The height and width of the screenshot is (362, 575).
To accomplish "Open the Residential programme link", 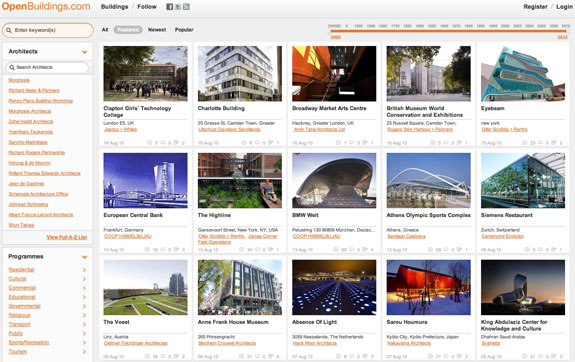I will pyautogui.click(x=21, y=270).
